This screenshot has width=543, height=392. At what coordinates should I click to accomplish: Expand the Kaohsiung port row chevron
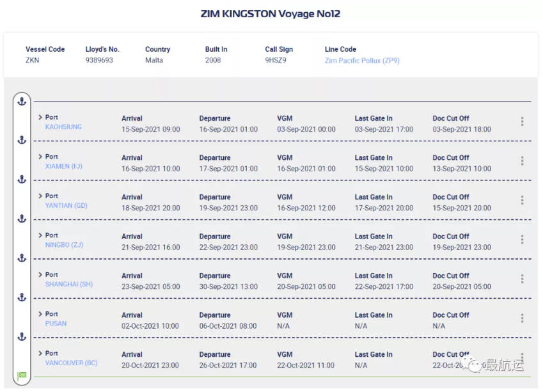point(40,118)
